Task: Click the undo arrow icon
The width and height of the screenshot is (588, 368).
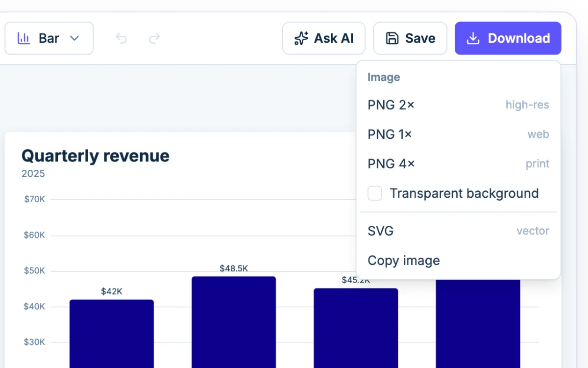Action: click(122, 38)
